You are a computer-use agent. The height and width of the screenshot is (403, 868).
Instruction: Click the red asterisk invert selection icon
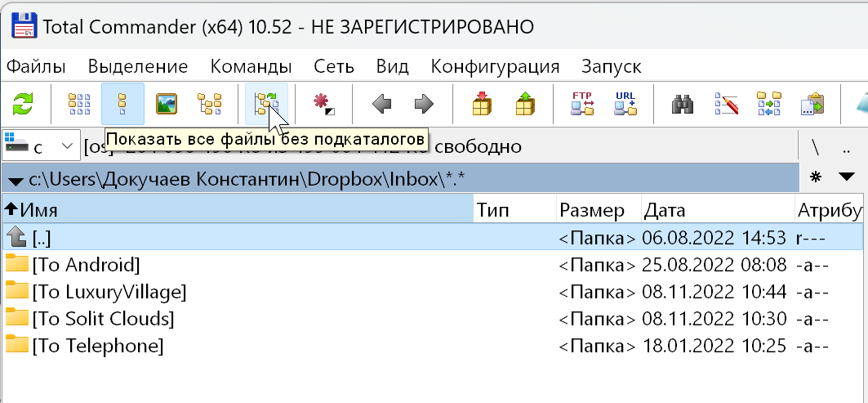[323, 104]
